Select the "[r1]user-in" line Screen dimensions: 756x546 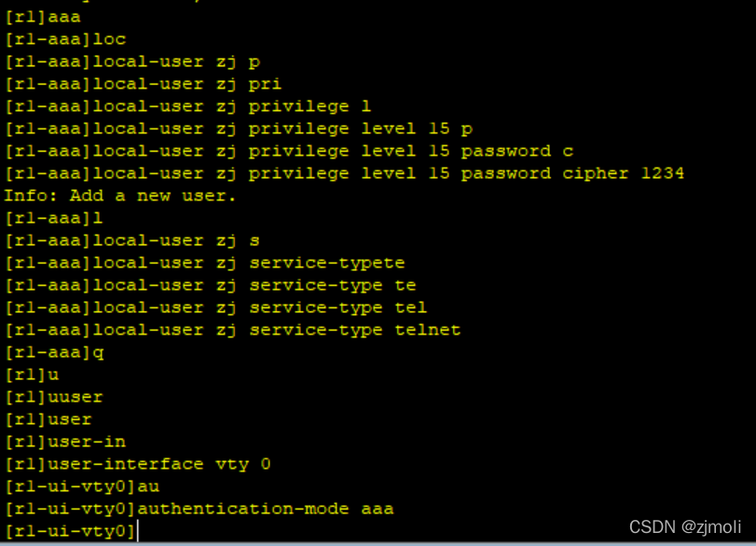click(65, 442)
